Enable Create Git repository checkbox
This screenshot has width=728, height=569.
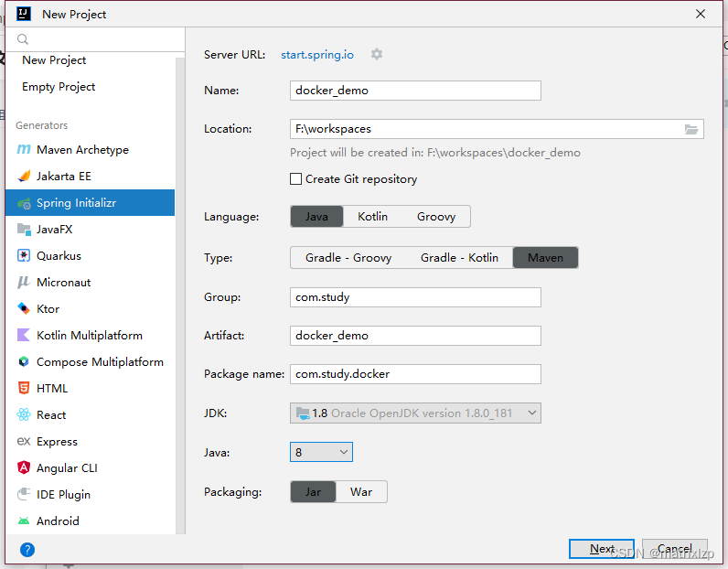(x=295, y=178)
